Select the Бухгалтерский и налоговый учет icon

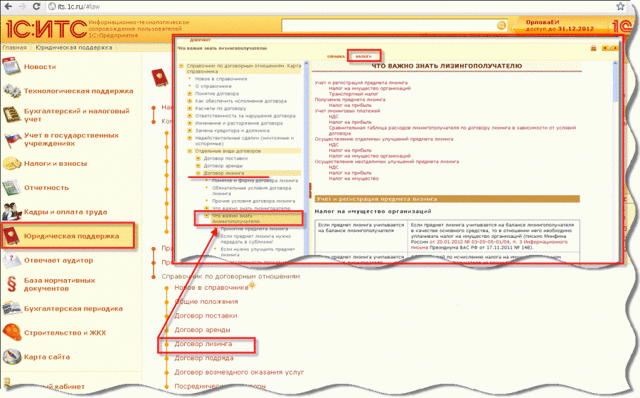click(11, 115)
